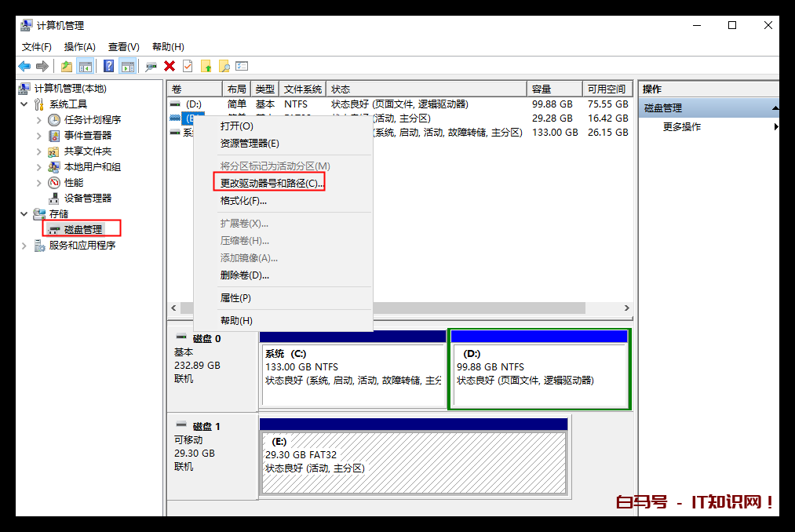Open the 操作(A) menu in menu bar
The height and width of the screenshot is (532, 795).
79,47
